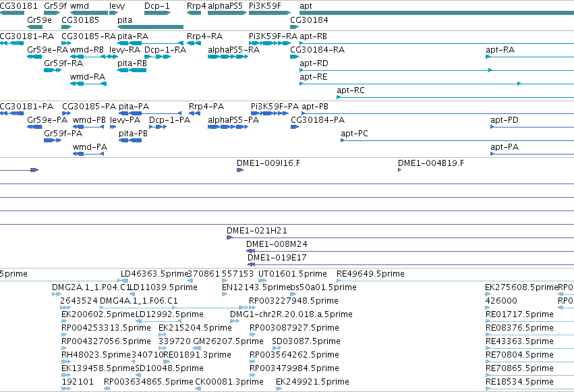Click the pita gene bar
The width and height of the screenshot is (574, 392).
point(150,27)
